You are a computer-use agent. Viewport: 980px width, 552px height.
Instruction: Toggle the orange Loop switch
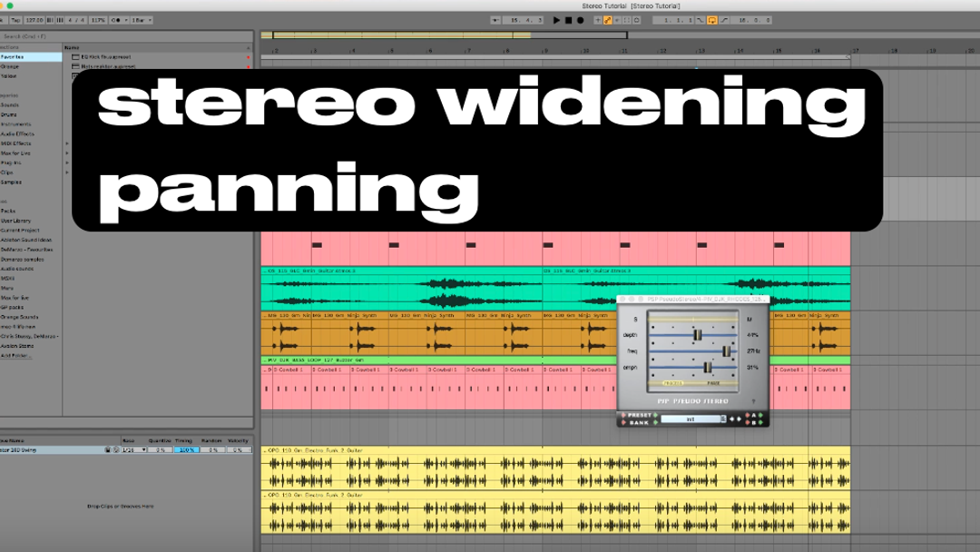712,20
